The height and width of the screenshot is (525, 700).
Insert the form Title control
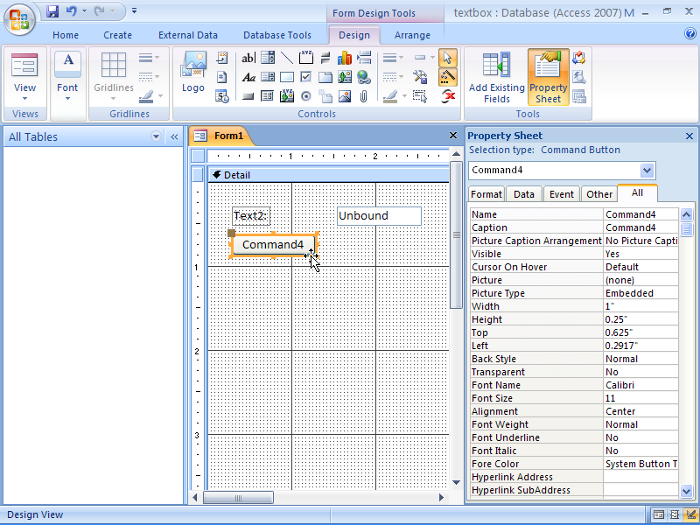222,58
